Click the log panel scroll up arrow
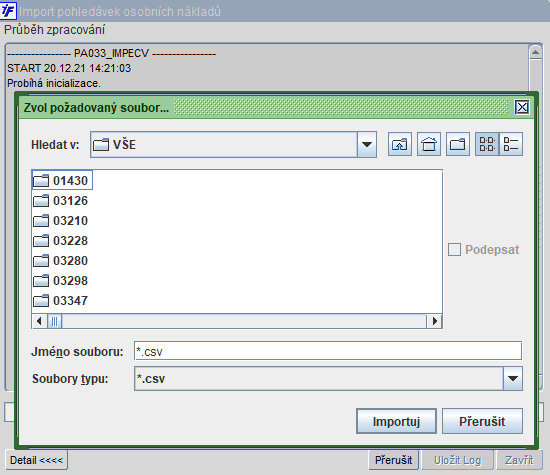This screenshot has height=475, width=550. pos(535,52)
